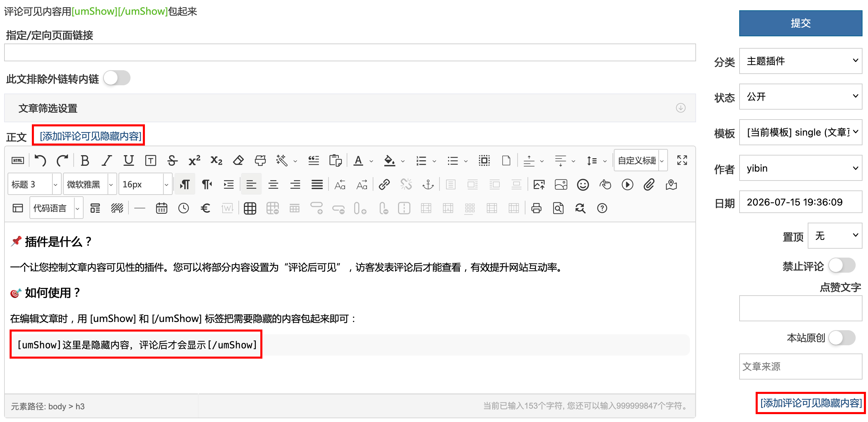Open font color picker
The width and height of the screenshot is (868, 422).
coord(358,160)
